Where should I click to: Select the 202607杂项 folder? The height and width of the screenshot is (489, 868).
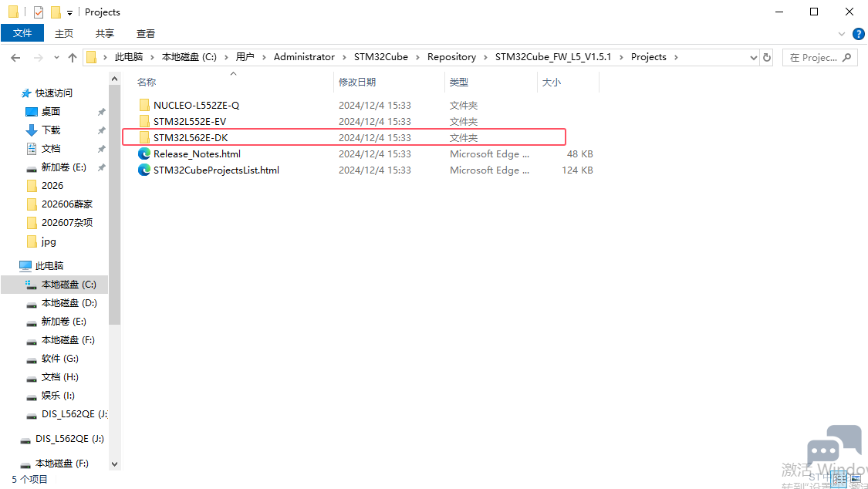click(x=67, y=223)
